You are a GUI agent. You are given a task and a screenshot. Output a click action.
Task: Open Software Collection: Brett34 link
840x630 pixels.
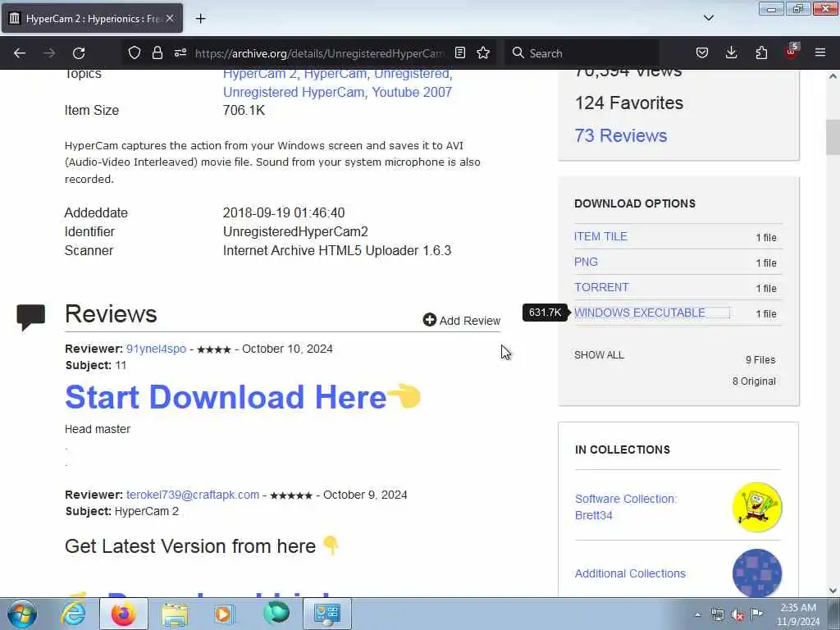click(x=626, y=507)
